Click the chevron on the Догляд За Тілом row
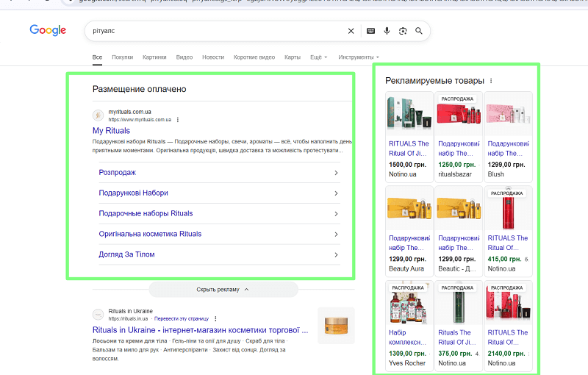Image resolution: width=588 pixels, height=375 pixels. point(336,255)
